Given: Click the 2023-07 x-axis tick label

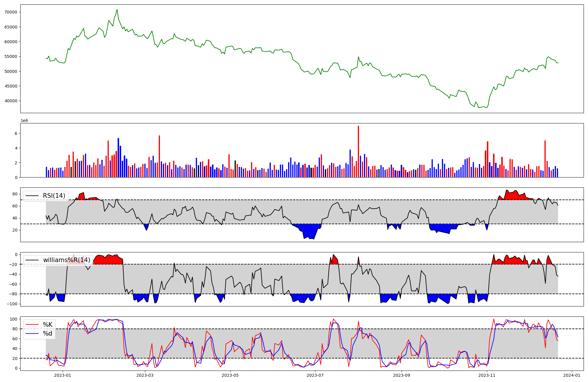Looking at the screenshot, I should pos(315,375).
